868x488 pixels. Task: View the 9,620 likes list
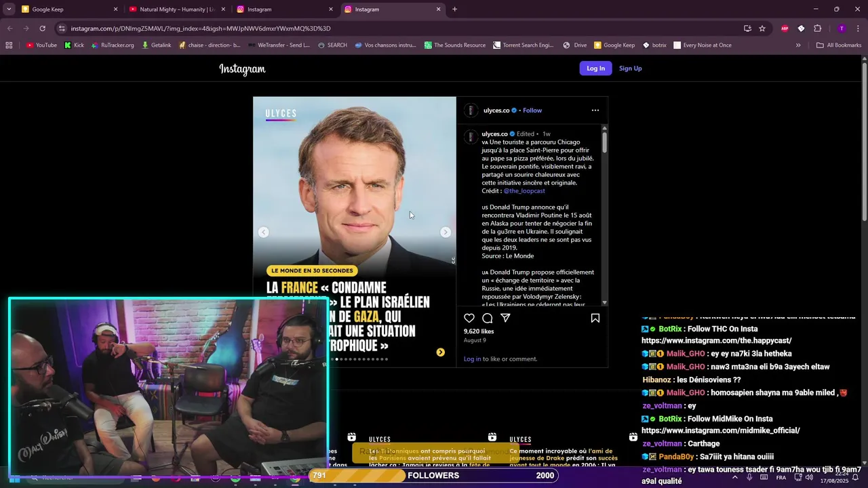(479, 331)
